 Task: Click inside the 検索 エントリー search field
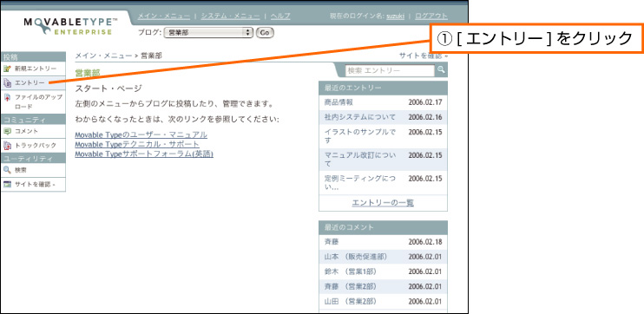390,70
